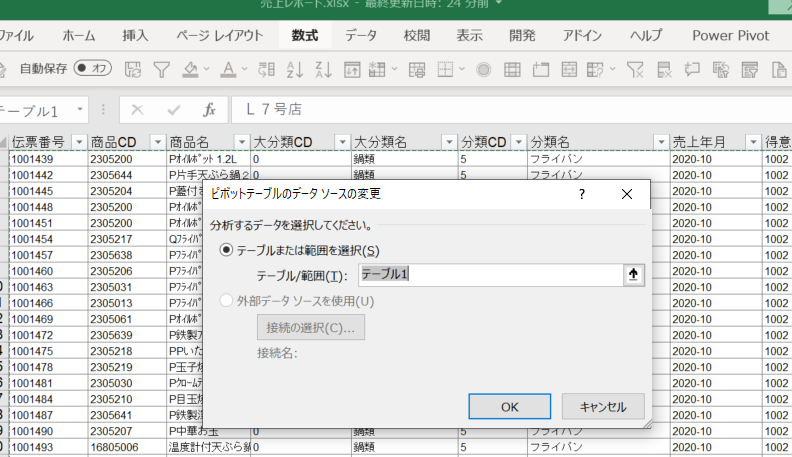The height and width of the screenshot is (457, 792).
Task: Toggle the AutoSave 自動保存 switch
Action: [93, 68]
